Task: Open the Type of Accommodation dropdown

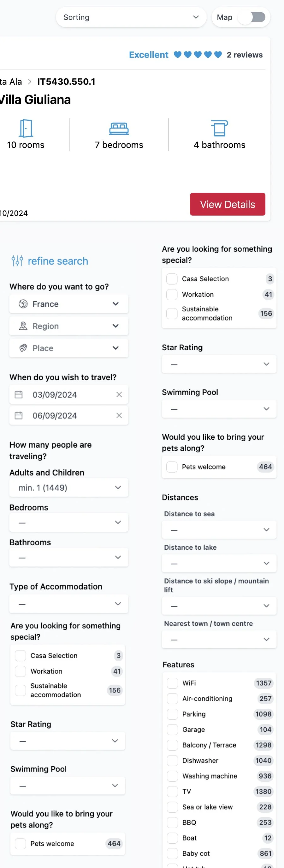Action: (x=69, y=604)
